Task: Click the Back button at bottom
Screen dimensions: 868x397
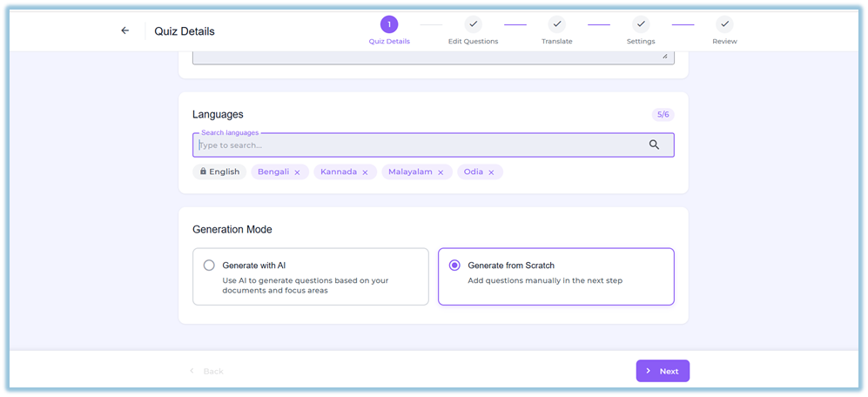Action: pyautogui.click(x=206, y=371)
